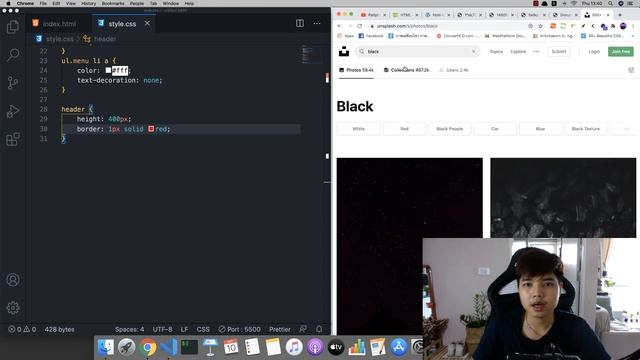The width and height of the screenshot is (640, 360).
Task: Click style.css in the breadcrumb
Action: pyautogui.click(x=60, y=39)
